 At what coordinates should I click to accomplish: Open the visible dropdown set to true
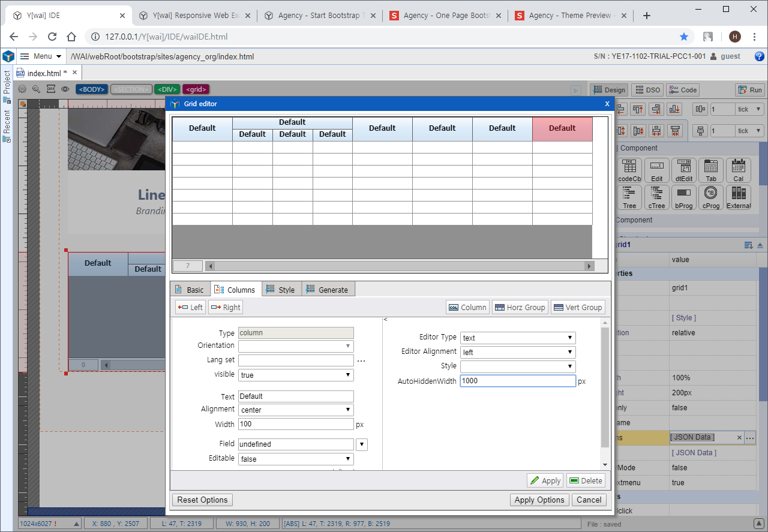click(296, 375)
